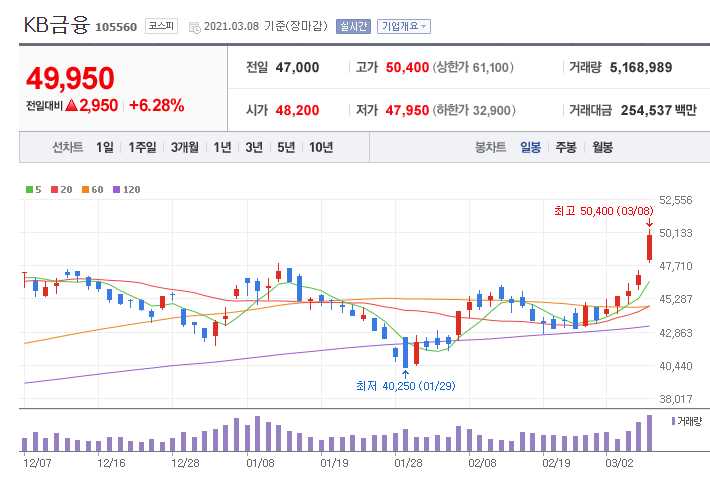Click the 하한가 32,900 text
Image resolution: width=710 pixels, height=481 pixels.
click(x=474, y=110)
